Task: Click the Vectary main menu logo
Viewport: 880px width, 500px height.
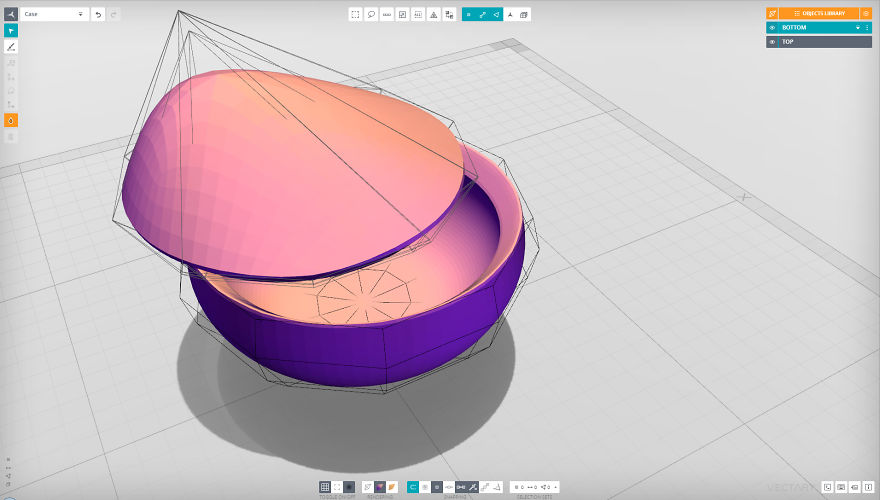Action: (11, 14)
